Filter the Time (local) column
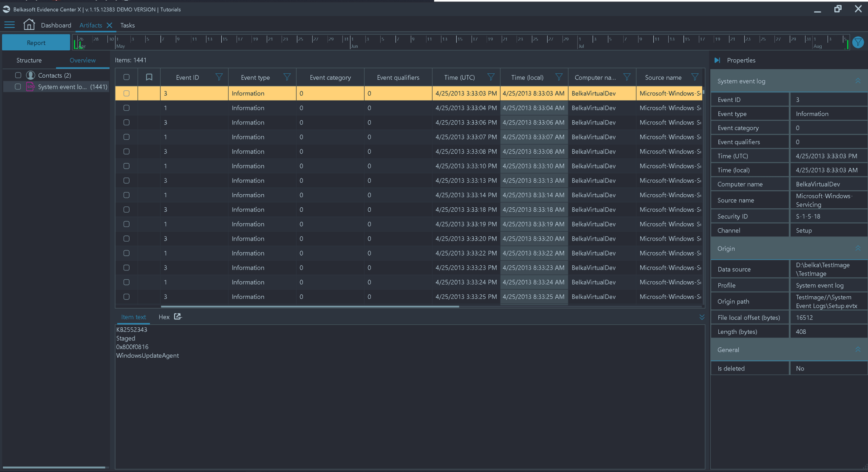 click(559, 77)
